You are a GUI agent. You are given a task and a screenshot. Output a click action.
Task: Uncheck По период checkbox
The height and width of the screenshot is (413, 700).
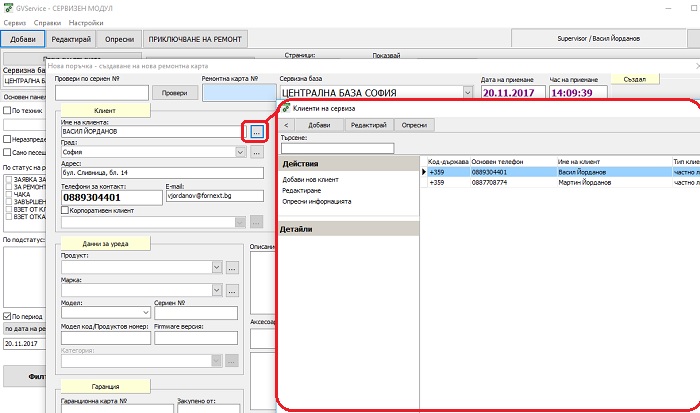(7, 316)
